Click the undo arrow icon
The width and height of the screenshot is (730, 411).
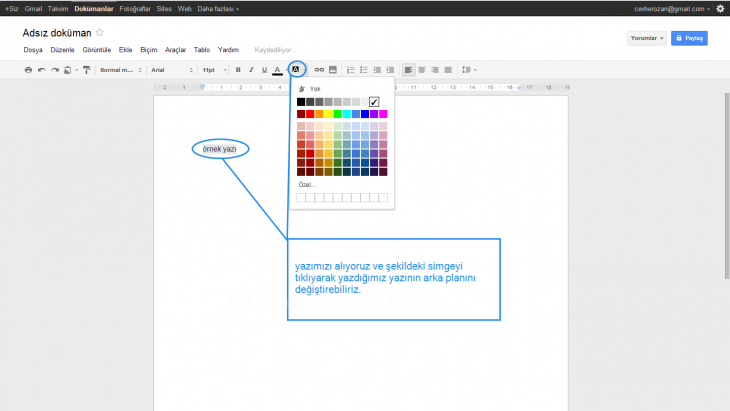(x=42, y=70)
